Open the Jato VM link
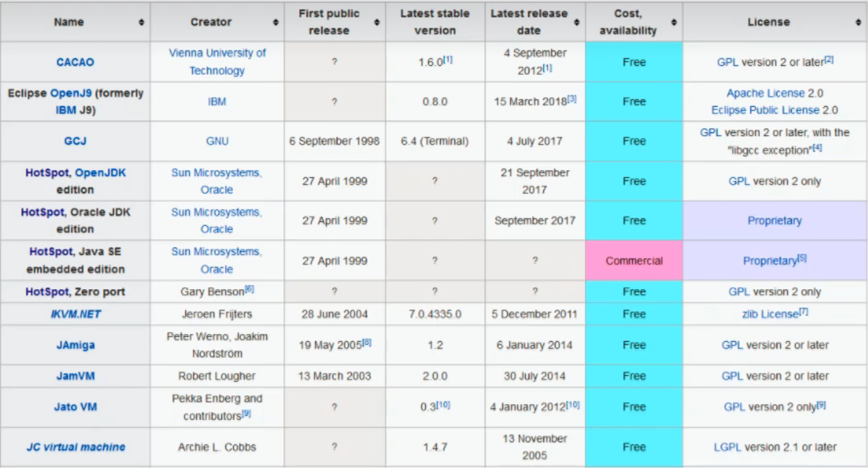Image resolution: width=868 pixels, height=468 pixels. (x=76, y=408)
